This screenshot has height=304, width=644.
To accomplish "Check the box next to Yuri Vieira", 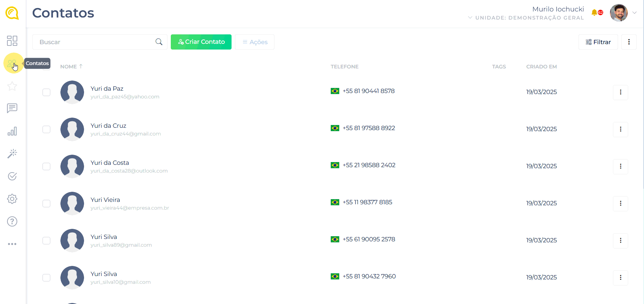I will [x=47, y=204].
